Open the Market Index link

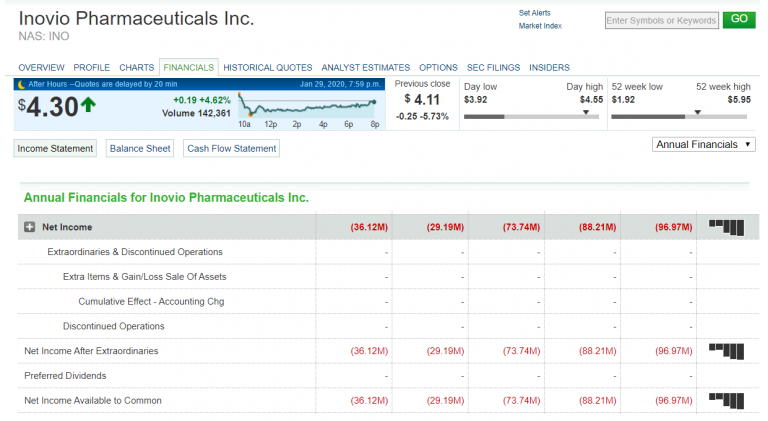[x=540, y=26]
